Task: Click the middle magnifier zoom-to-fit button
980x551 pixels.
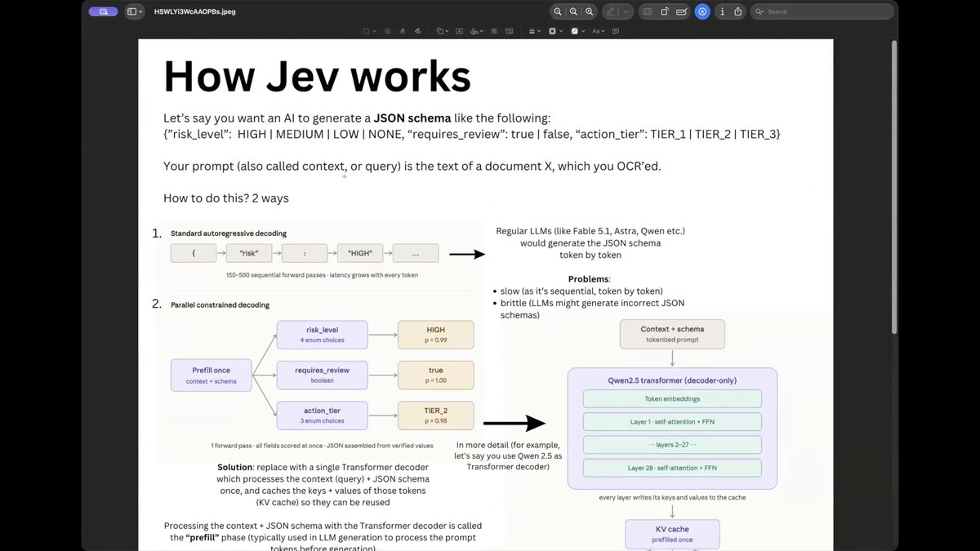Action: point(573,11)
